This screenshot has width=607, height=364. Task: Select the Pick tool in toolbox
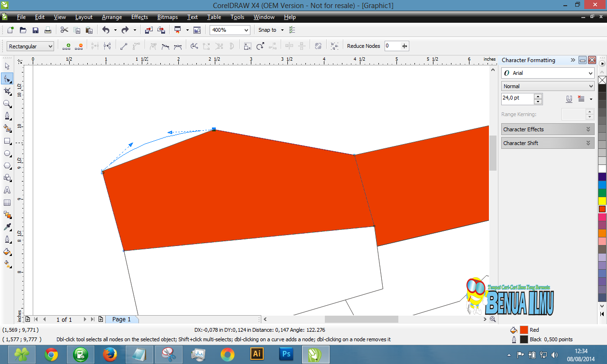[x=7, y=66]
